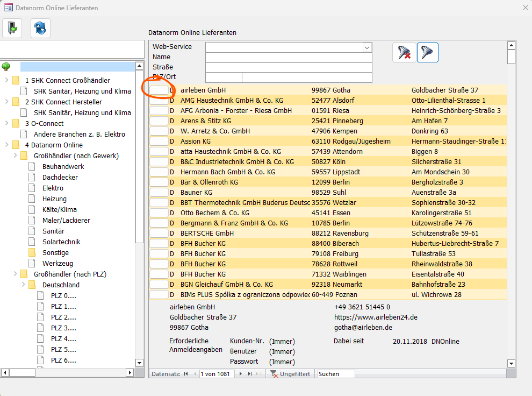
Task: Go to last record in navigation bar
Action: coord(250,374)
